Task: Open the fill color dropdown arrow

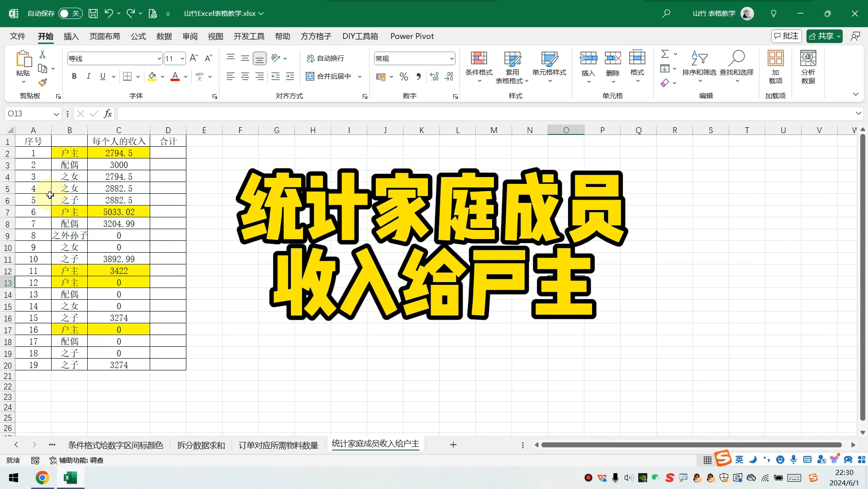Action: 162,76
